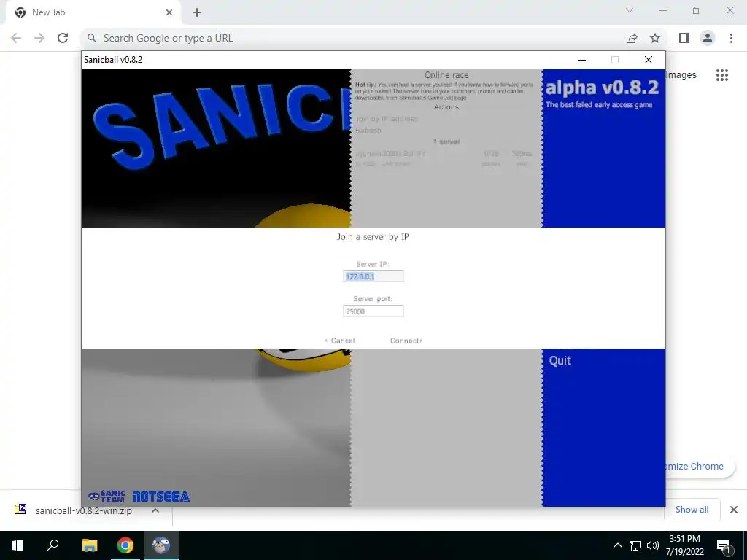Open a new Chrome tab with plus
The width and height of the screenshot is (747, 560).
point(197,12)
